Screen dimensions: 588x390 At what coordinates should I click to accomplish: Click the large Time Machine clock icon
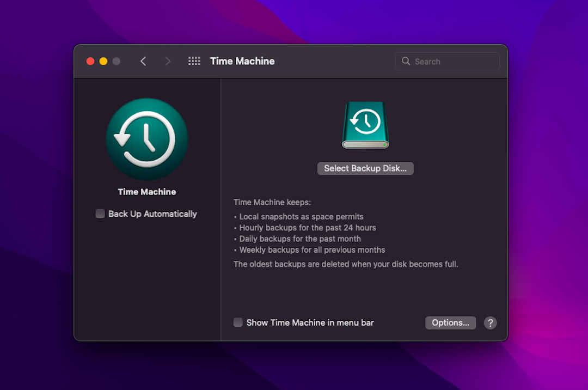pos(147,139)
